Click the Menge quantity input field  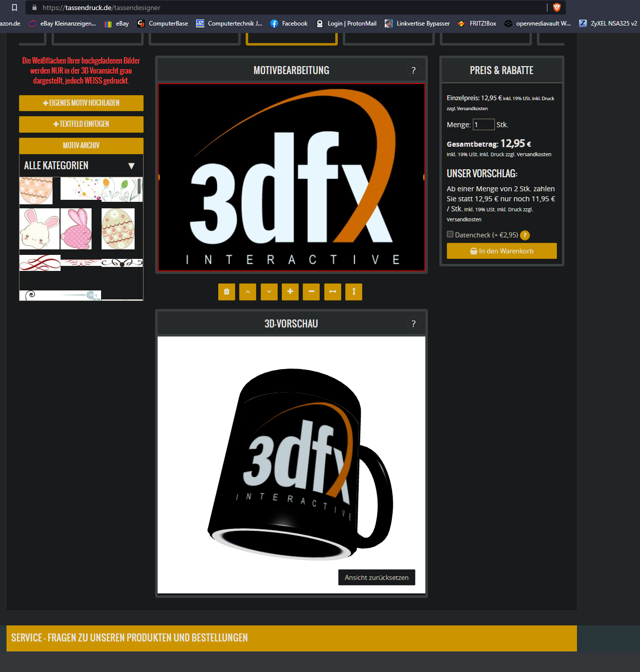[484, 125]
